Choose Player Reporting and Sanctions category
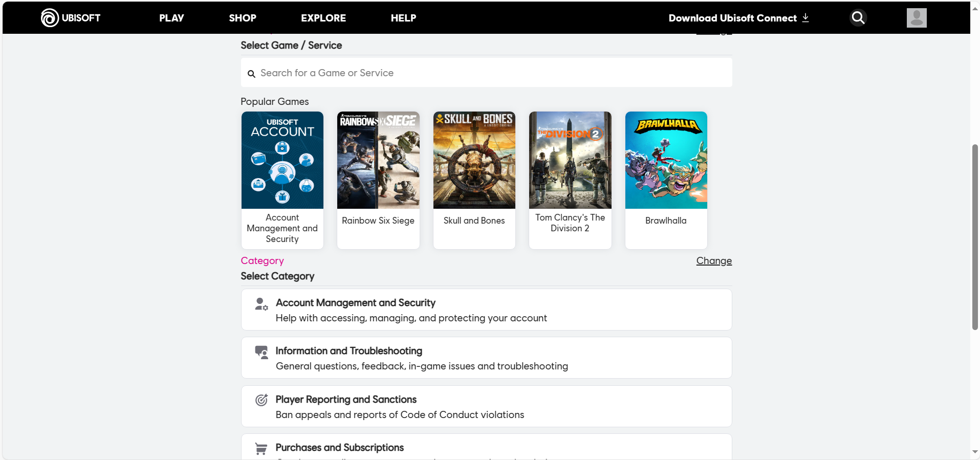 click(x=486, y=406)
